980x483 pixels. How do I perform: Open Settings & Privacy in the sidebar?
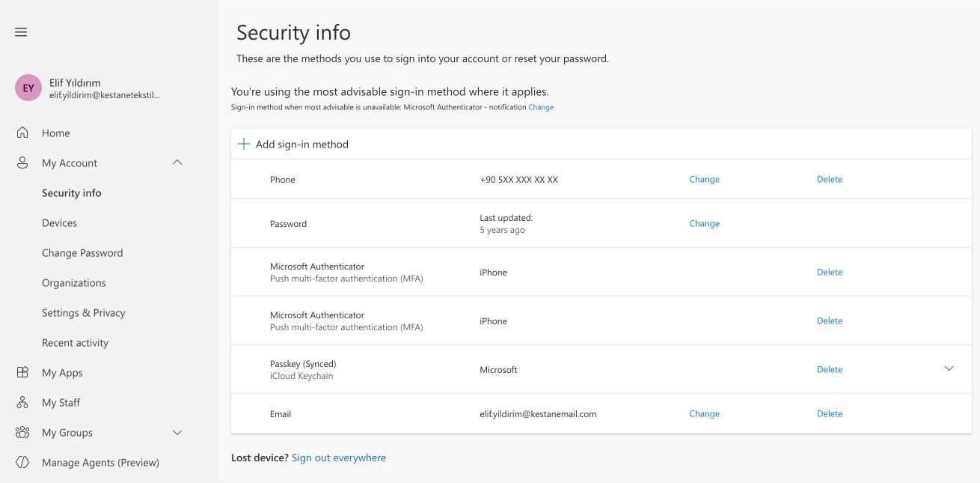pos(84,313)
